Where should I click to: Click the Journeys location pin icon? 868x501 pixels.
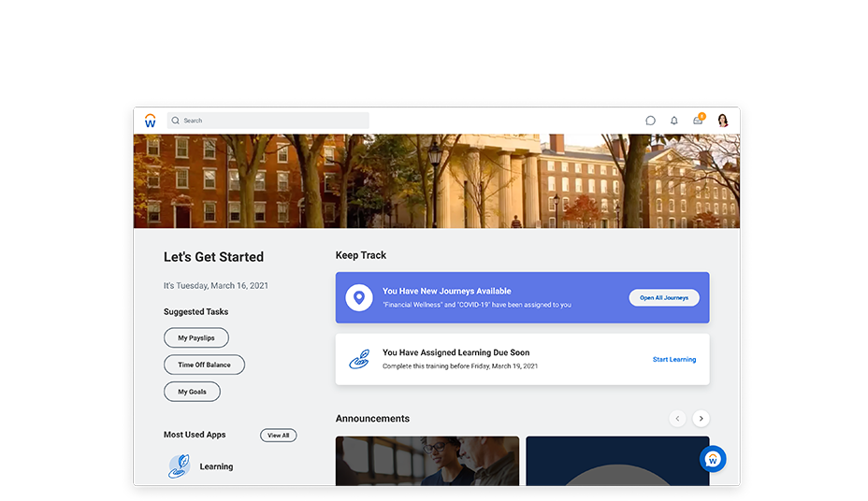[359, 297]
